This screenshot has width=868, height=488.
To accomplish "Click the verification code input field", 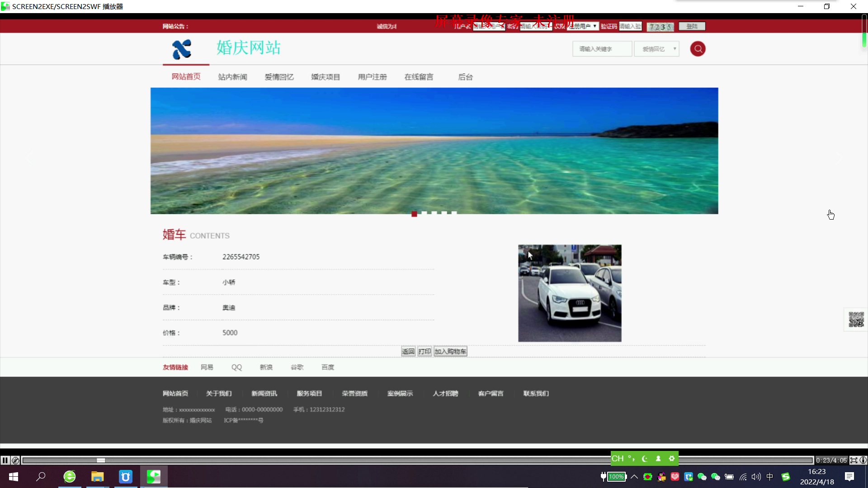I will (630, 26).
